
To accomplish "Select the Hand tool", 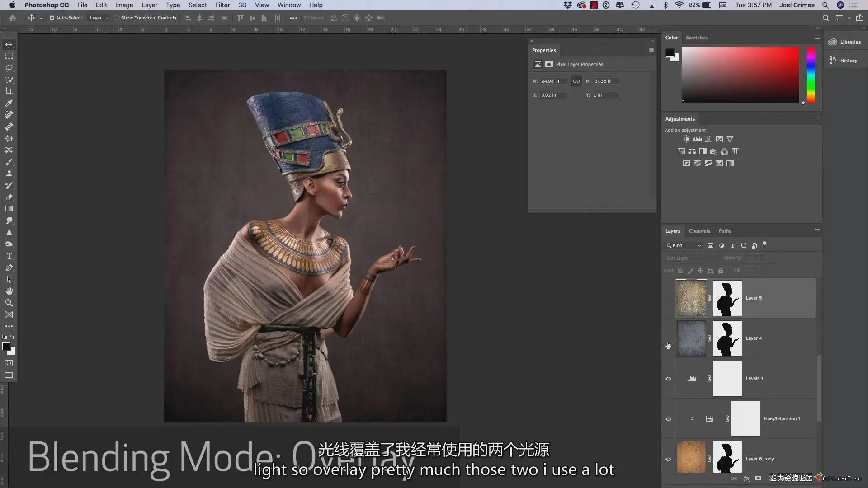I will 9,291.
